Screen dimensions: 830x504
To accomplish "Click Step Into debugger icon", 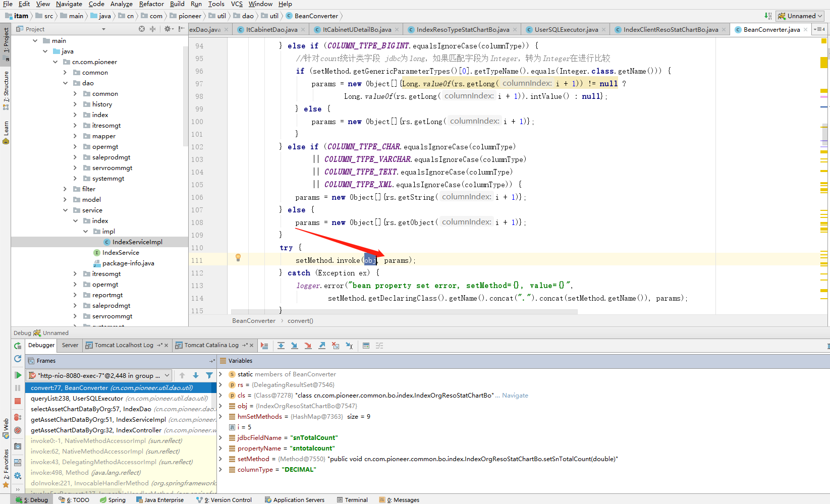I will click(x=295, y=346).
